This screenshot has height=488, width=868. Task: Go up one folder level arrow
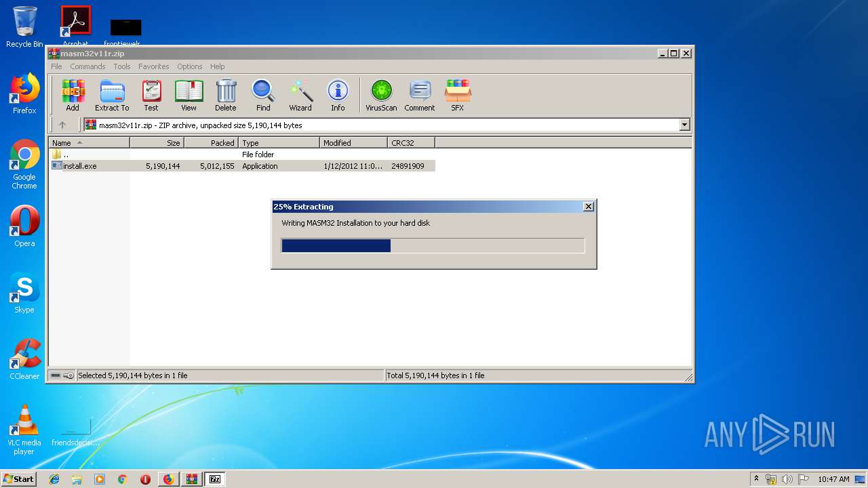pos(62,125)
